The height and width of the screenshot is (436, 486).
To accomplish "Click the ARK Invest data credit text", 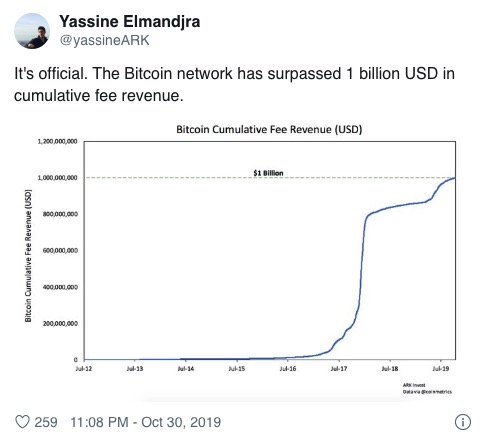I will tap(427, 388).
